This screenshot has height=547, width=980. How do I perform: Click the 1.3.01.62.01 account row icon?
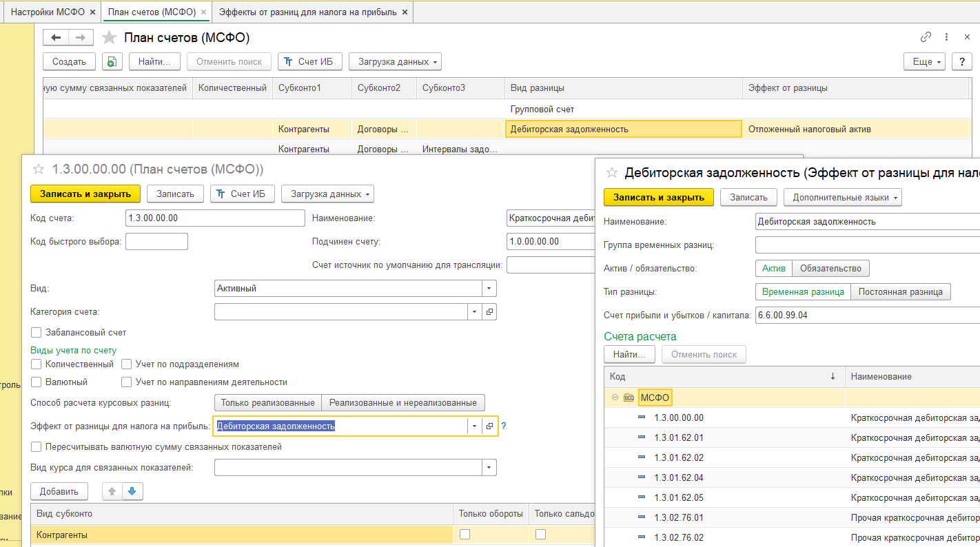pos(642,437)
